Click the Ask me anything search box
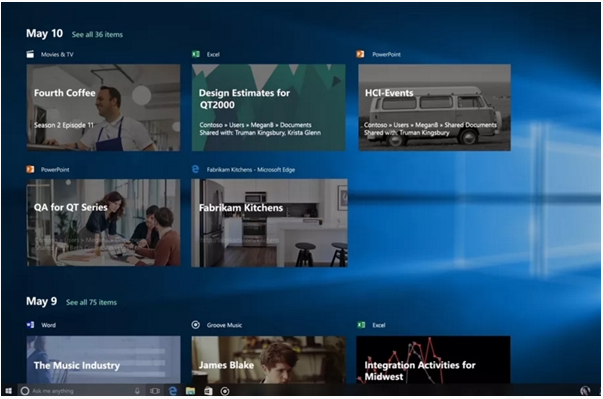 (x=81, y=391)
